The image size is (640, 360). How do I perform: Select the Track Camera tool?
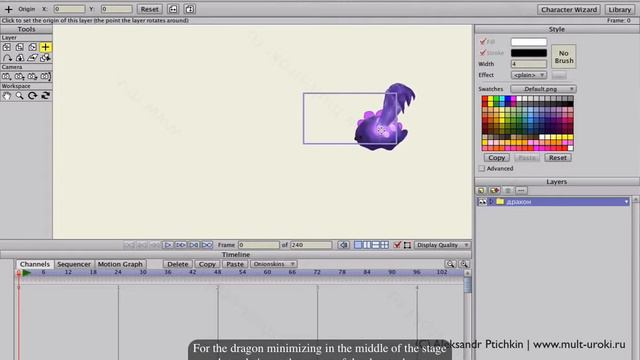(x=7, y=76)
